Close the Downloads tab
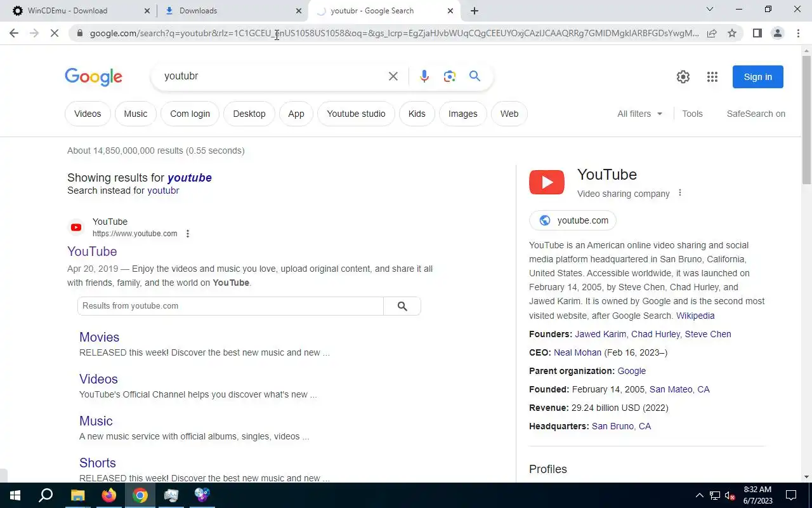 tap(299, 11)
